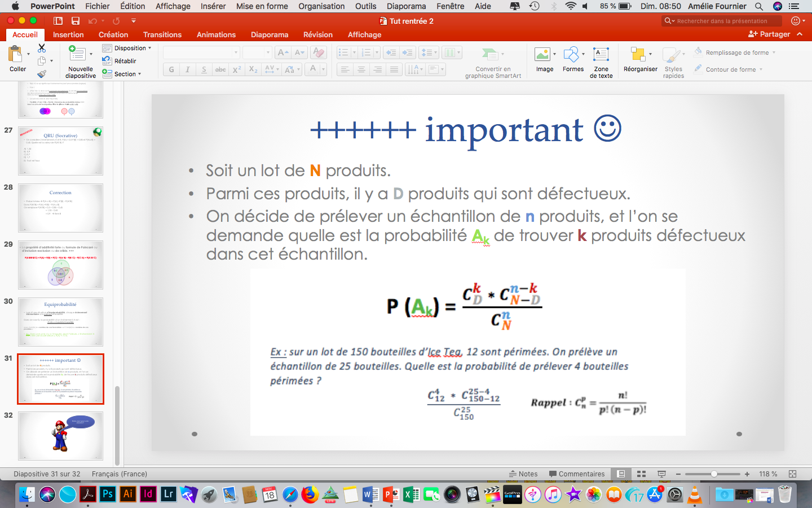Click the Partager share button
The width and height of the screenshot is (812, 508).
770,34
